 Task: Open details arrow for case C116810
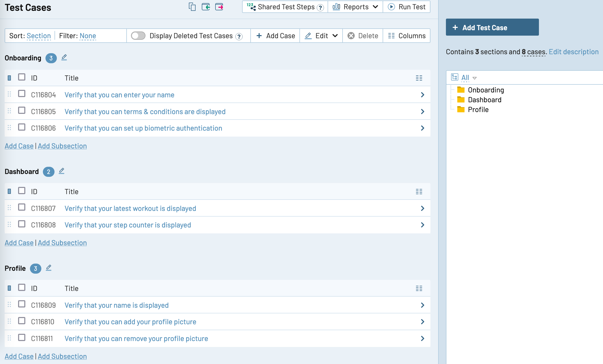[x=422, y=322]
